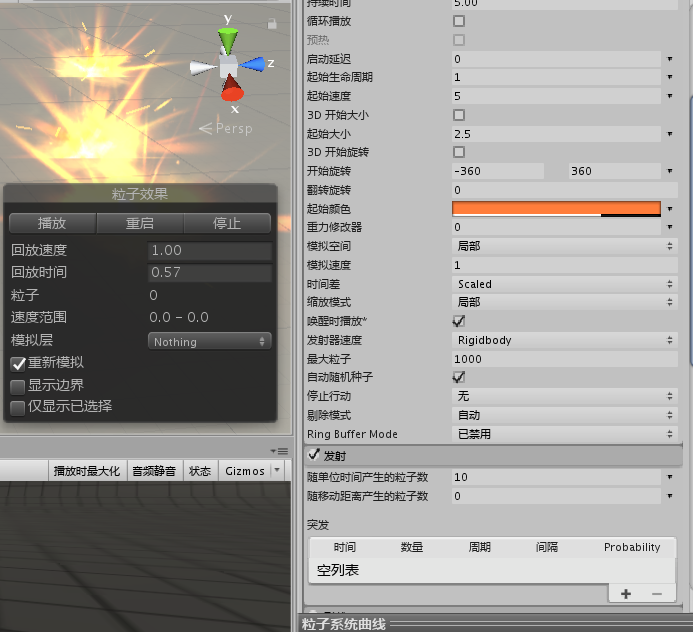Click 状态 in Game toolbar
Image resolution: width=693 pixels, height=632 pixels.
(x=200, y=471)
